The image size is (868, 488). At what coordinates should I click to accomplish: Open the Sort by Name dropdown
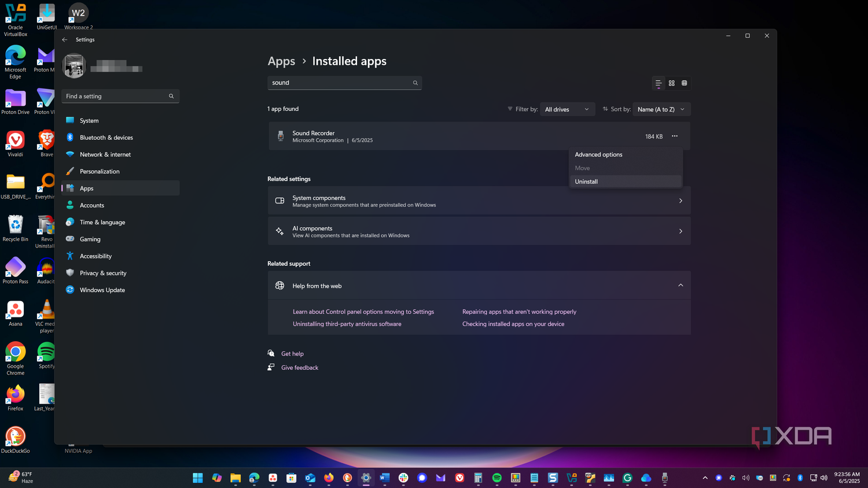(x=661, y=109)
